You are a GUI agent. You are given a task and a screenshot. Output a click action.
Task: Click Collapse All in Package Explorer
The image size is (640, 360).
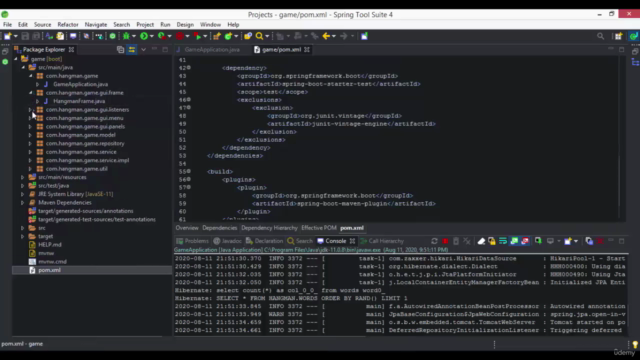(120, 50)
